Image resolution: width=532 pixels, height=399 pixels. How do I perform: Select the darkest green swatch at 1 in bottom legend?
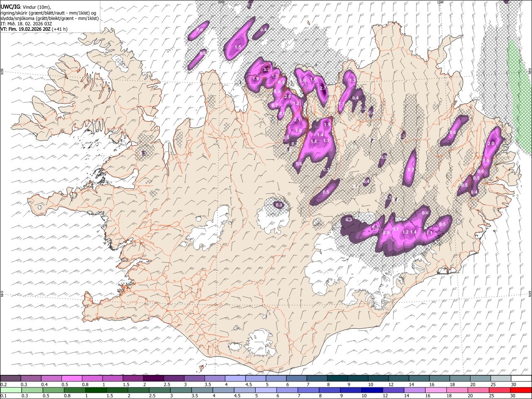(x=96, y=390)
